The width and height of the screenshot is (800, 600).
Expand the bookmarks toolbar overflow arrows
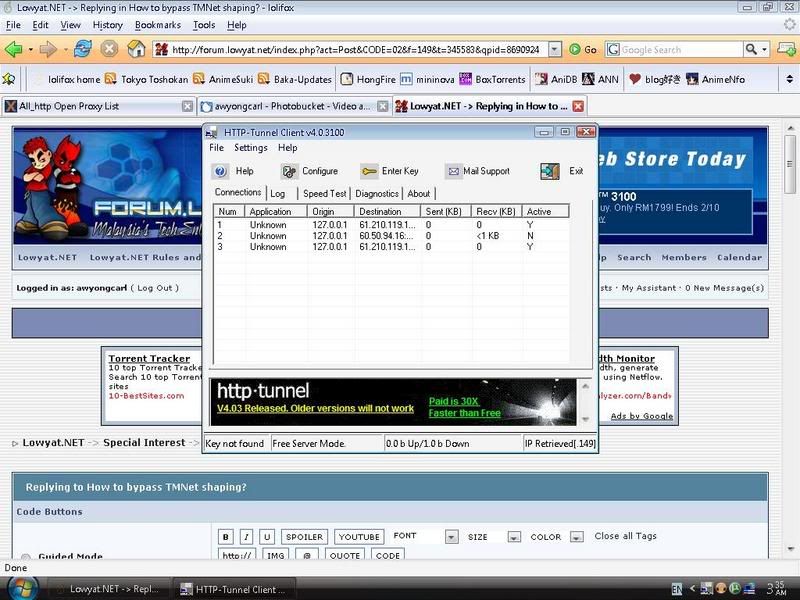[x=789, y=79]
